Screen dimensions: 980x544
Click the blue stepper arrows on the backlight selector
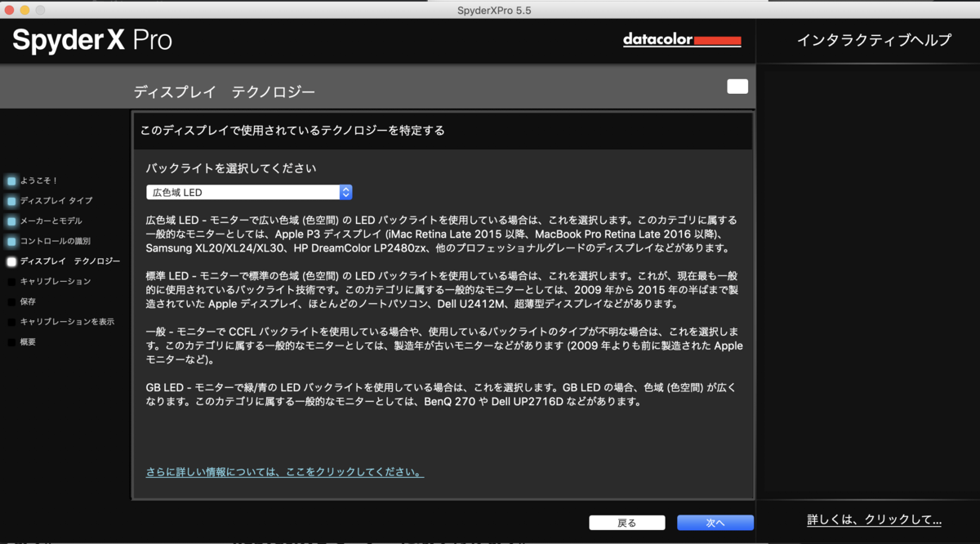(x=345, y=192)
